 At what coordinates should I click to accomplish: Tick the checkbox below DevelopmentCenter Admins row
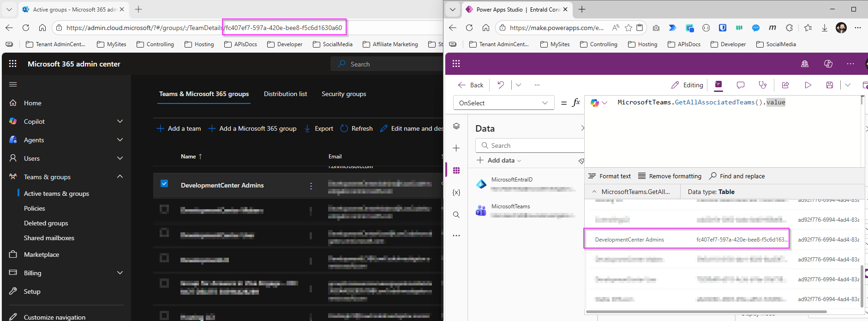[x=164, y=209]
